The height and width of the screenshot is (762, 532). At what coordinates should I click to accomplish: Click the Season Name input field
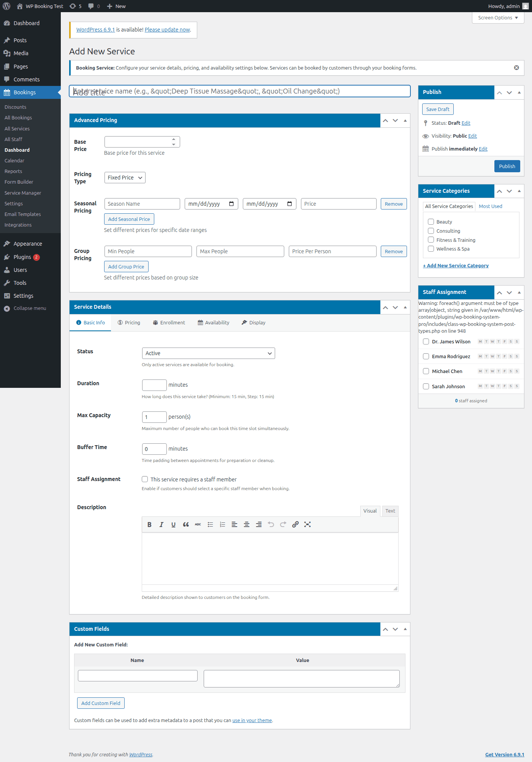click(142, 204)
